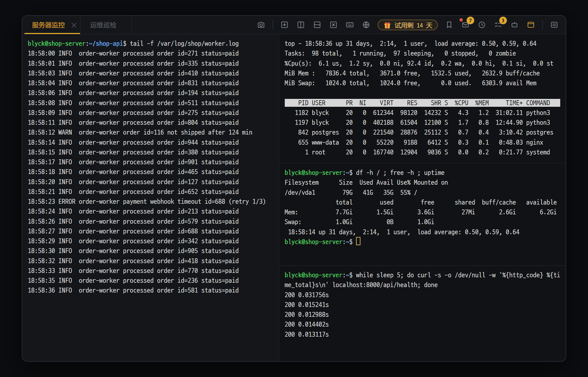588x377 pixels.
Task: Open the AI robot assistant icon
Action: click(514, 25)
